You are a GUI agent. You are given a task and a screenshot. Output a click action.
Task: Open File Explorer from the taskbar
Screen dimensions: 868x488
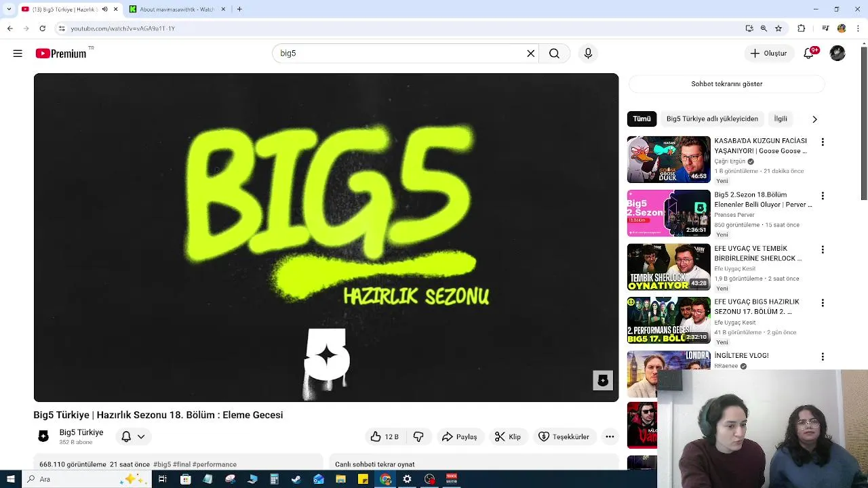coord(341,479)
